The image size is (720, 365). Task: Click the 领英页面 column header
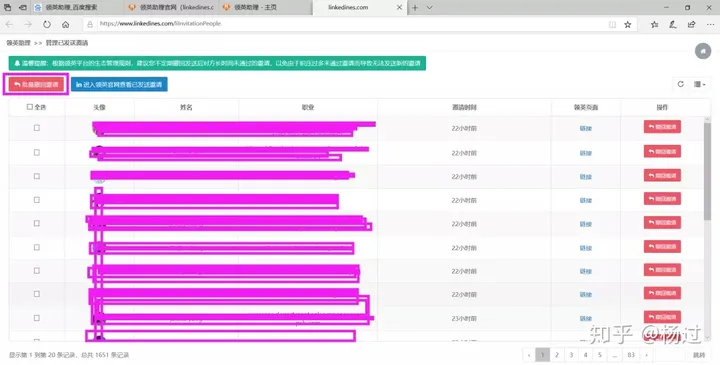586,107
